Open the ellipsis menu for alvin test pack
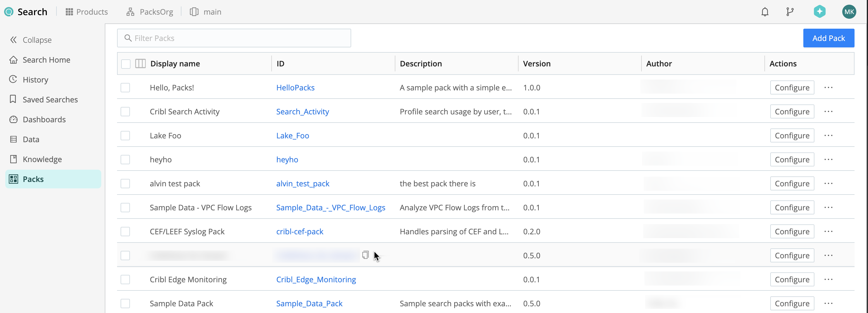The image size is (868, 313). point(828,184)
